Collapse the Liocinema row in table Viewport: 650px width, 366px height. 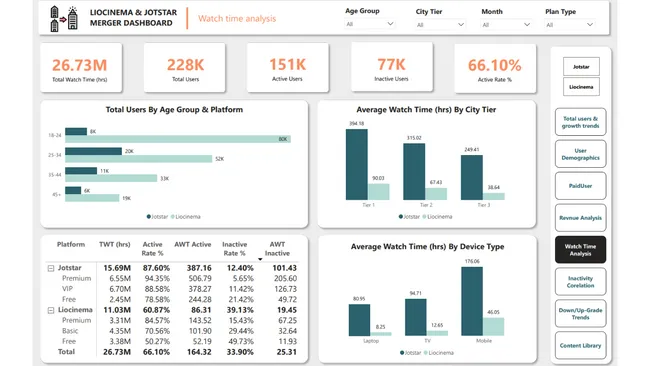click(51, 310)
